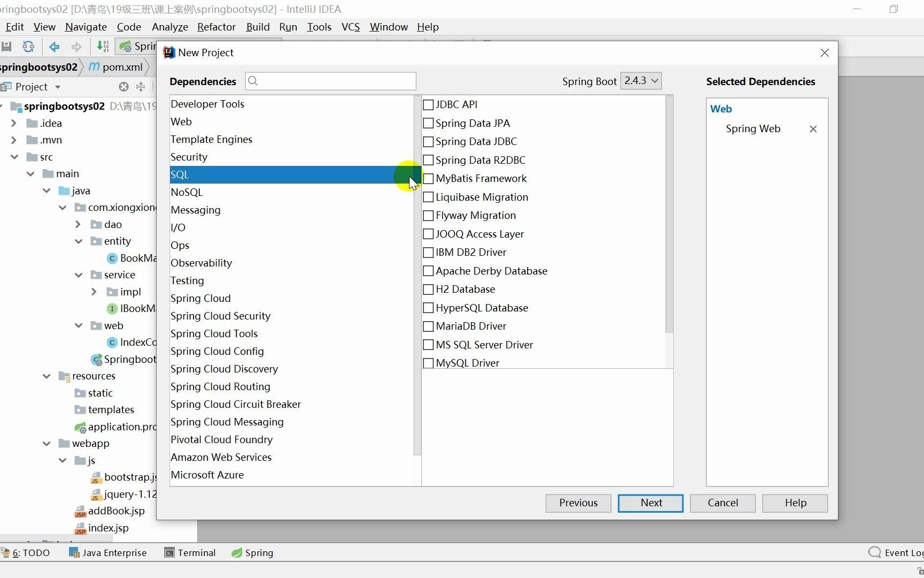Open the Build menu
This screenshot has height=578, width=924.
click(x=258, y=27)
